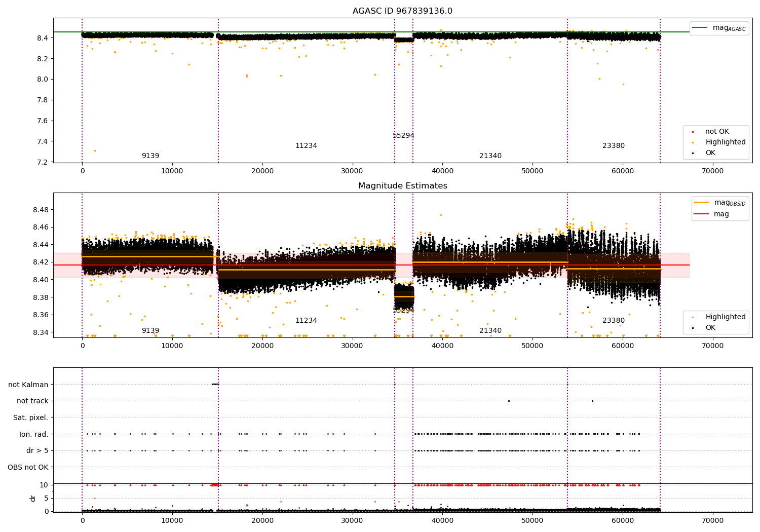Click obsid label "11234" in the AGASC ID plot
Screen dimensions: 760x532
306,146
